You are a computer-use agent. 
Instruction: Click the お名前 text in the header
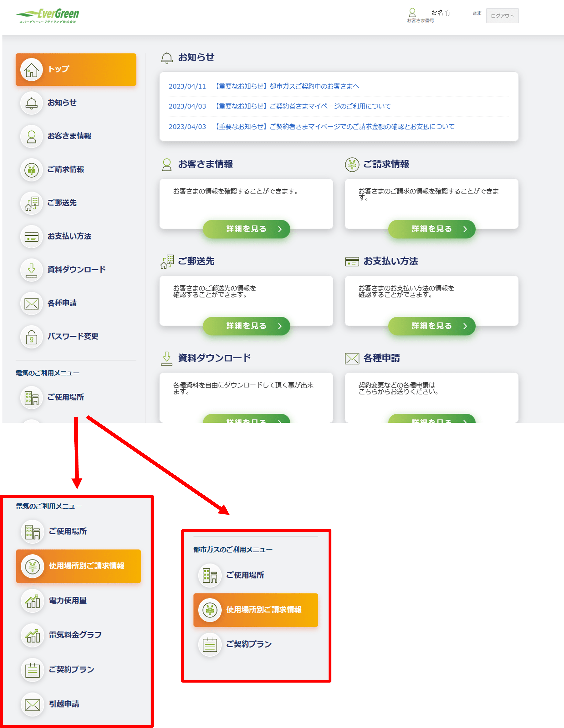[440, 13]
